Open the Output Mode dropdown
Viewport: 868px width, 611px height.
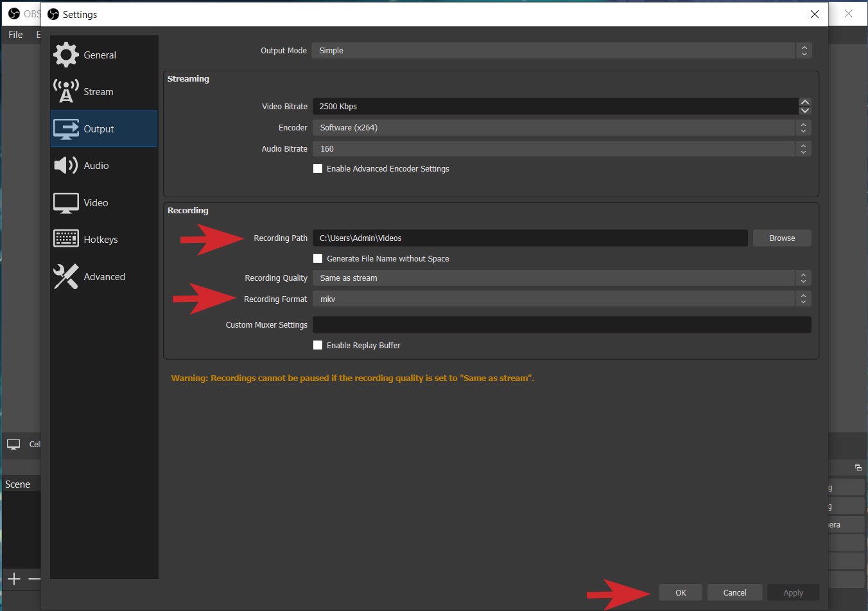(x=561, y=51)
